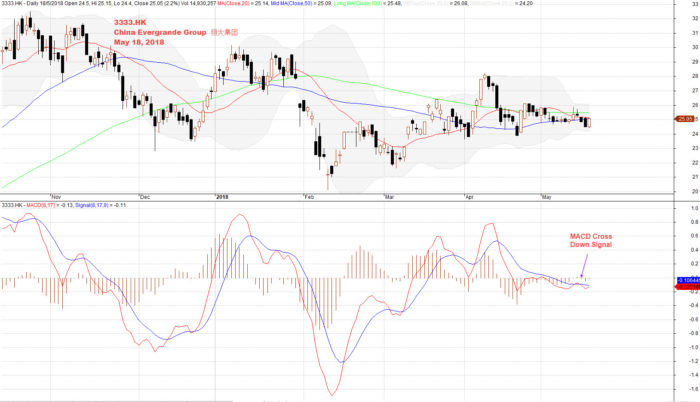The height and width of the screenshot is (402, 700).
Task: Click the blue signal value tag on MACD axis
Action: pos(688,280)
